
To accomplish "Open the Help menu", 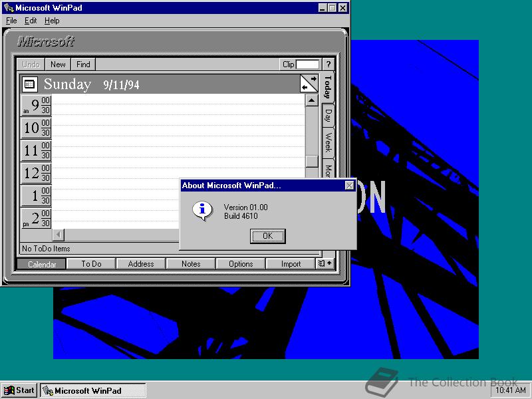I will [x=52, y=21].
